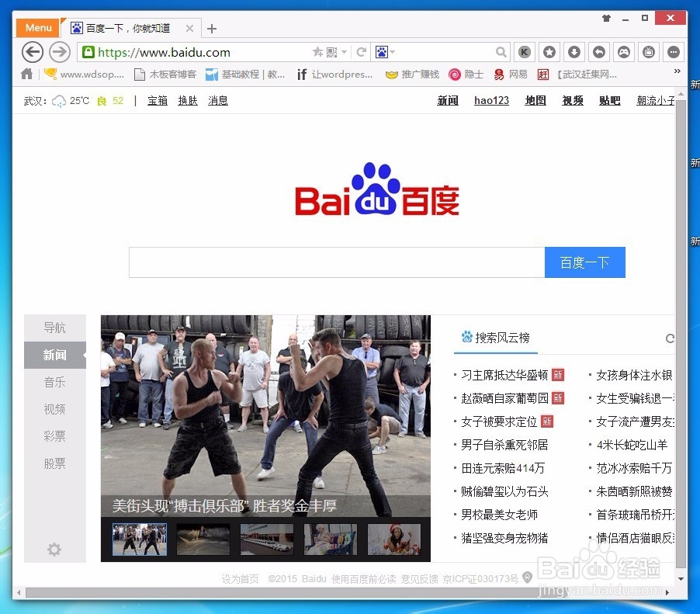Open the 武汉赶集网 bookmark
This screenshot has width=700, height=614.
click(x=577, y=74)
